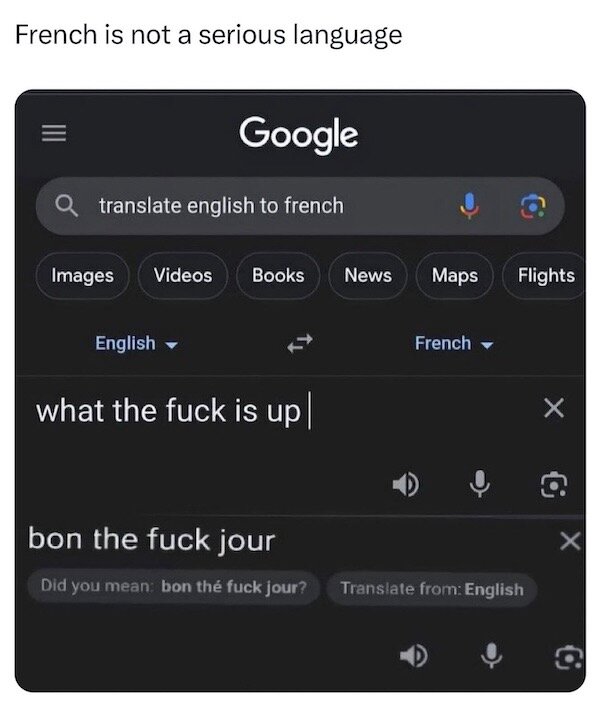Select the News filter chip
The width and height of the screenshot is (600, 708).
pyautogui.click(x=368, y=276)
